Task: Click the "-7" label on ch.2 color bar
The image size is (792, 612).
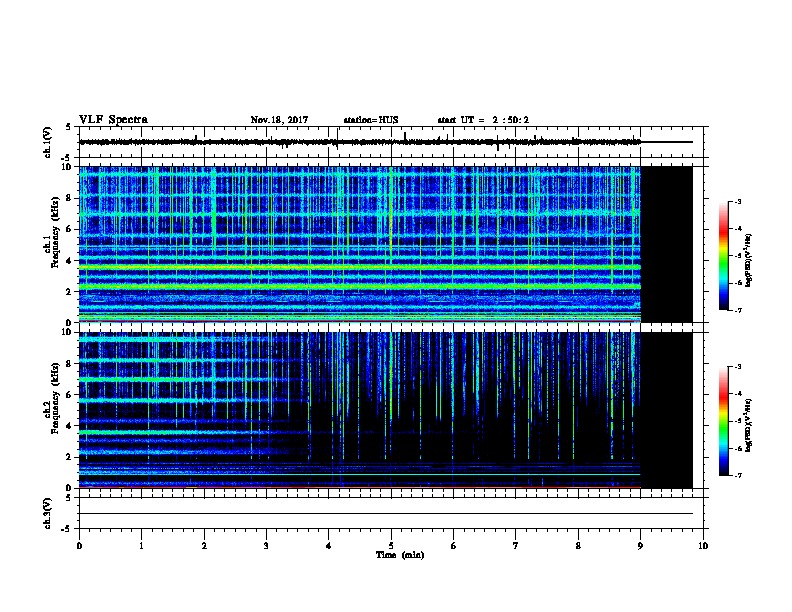Action: click(x=738, y=476)
